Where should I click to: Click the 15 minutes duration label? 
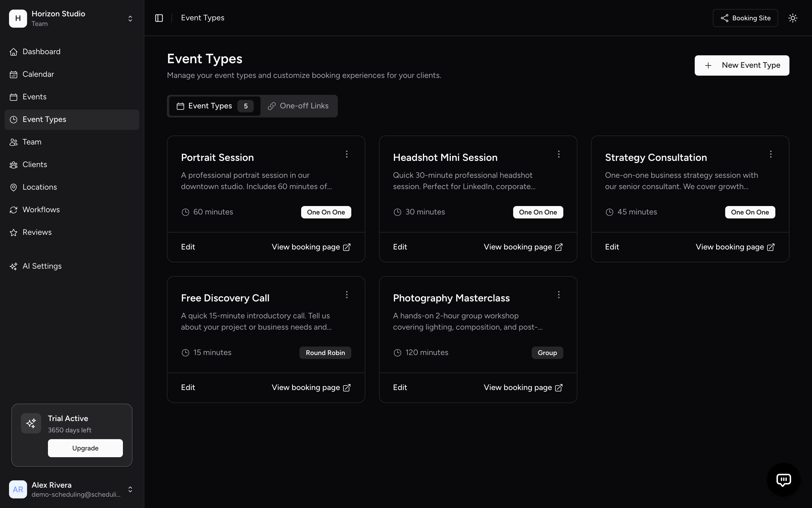pos(212,352)
